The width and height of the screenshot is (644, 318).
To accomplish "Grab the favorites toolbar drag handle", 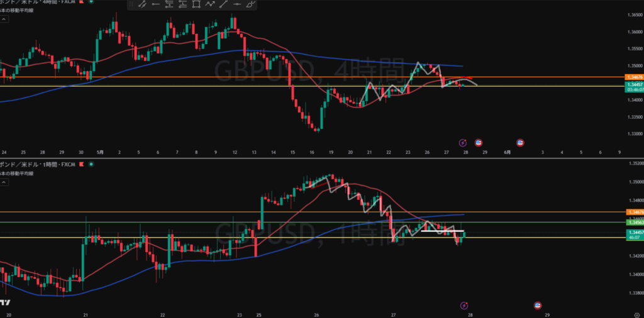I will pos(131,4).
